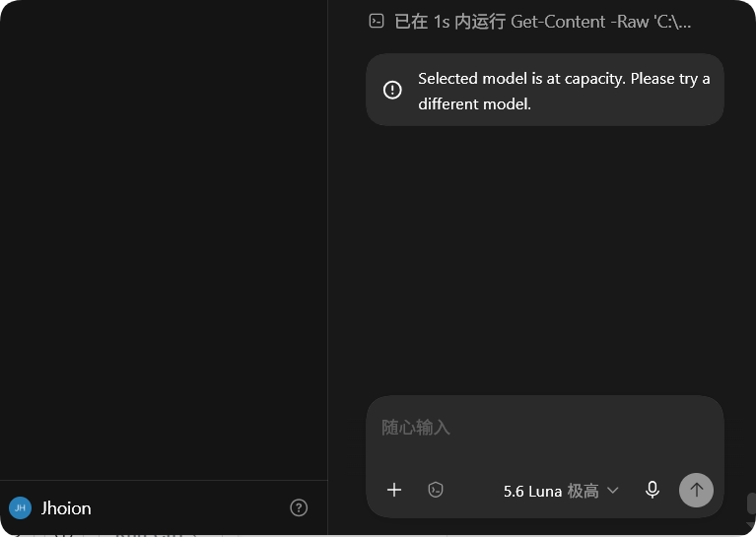Click the vertical scrollbar thumb at right edge

tap(751, 503)
